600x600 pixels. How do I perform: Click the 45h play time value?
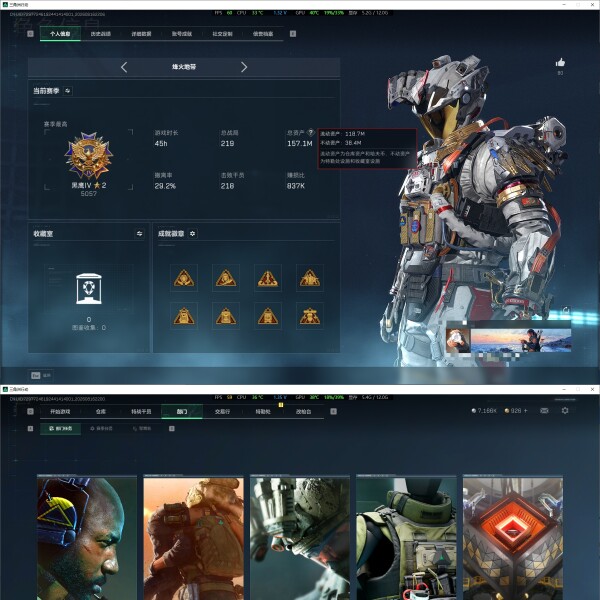pos(161,143)
